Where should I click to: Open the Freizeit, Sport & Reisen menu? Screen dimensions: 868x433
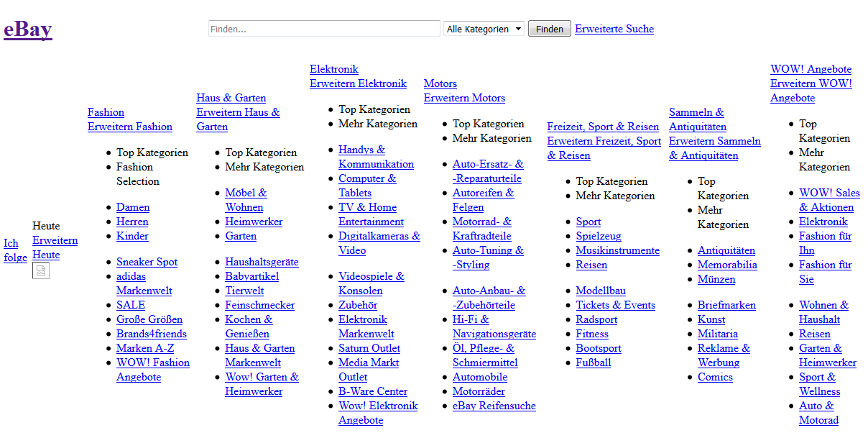[x=603, y=127]
